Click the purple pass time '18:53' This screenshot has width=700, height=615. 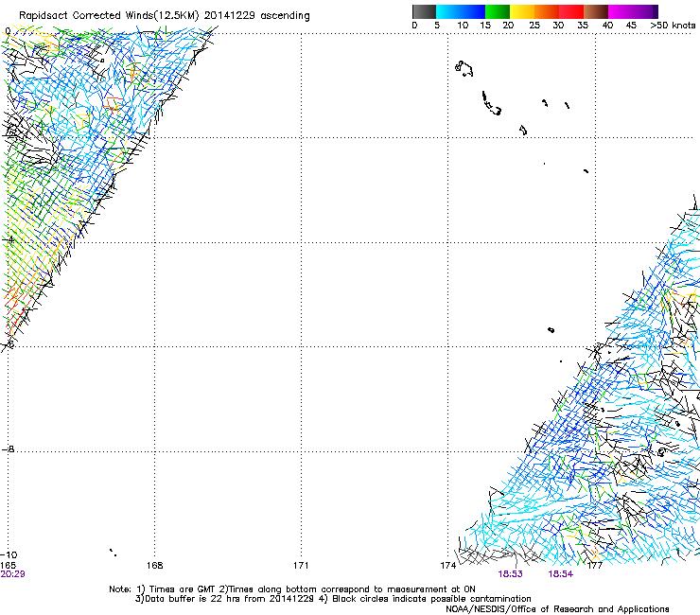click(510, 574)
